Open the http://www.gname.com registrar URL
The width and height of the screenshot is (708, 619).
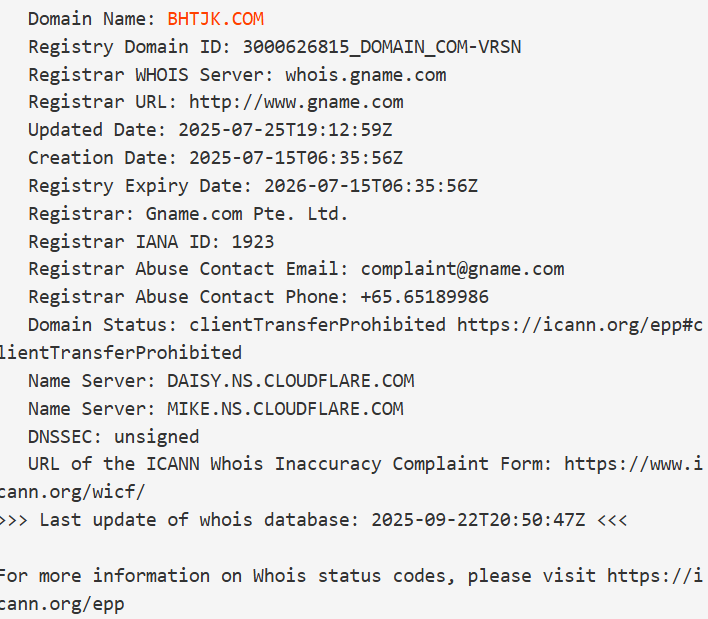(x=296, y=102)
